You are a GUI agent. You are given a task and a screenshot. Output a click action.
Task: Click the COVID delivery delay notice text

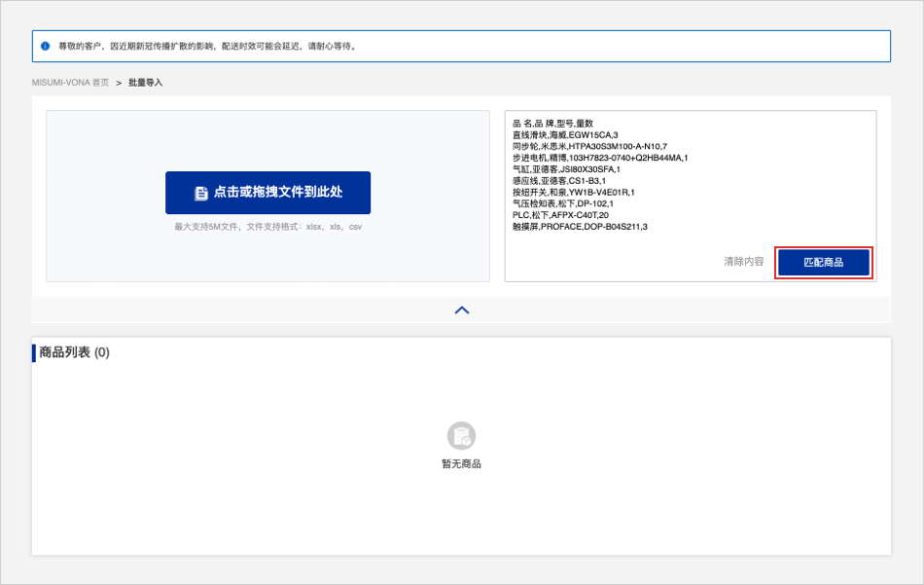coord(207,46)
